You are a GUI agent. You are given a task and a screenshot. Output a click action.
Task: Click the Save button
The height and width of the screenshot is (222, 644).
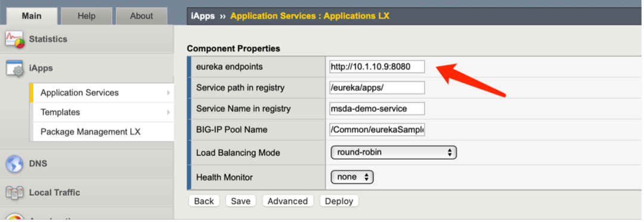tap(241, 201)
